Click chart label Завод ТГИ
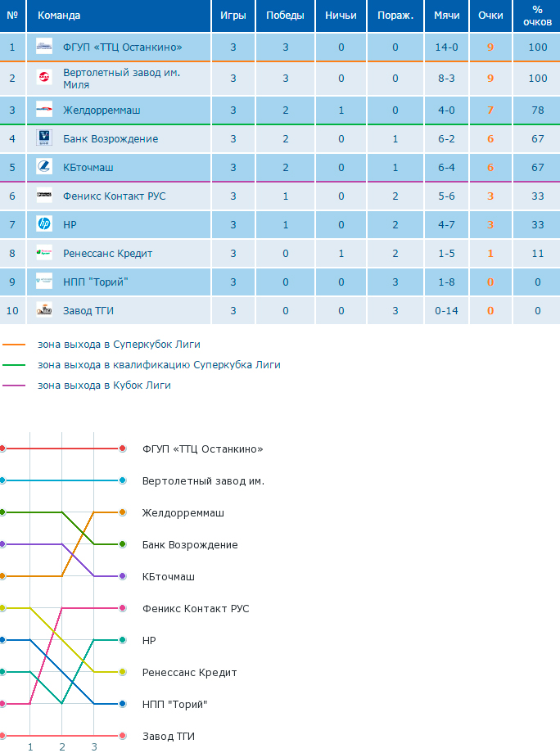 pyautogui.click(x=168, y=737)
